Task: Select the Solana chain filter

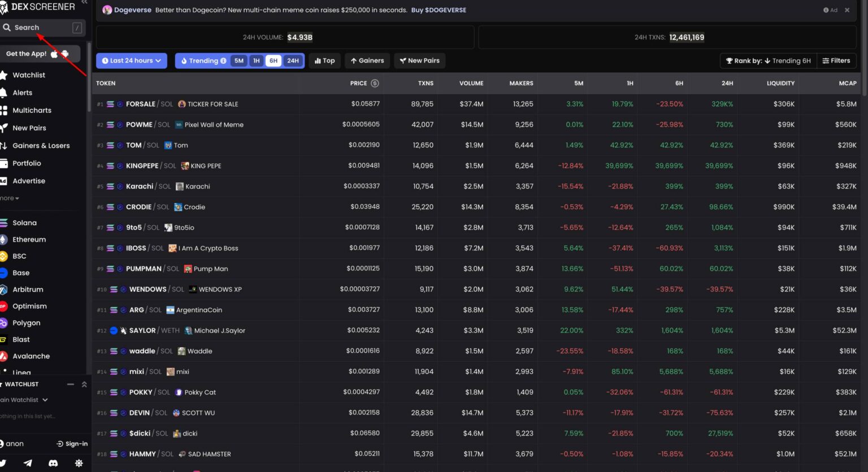Action: click(25, 222)
